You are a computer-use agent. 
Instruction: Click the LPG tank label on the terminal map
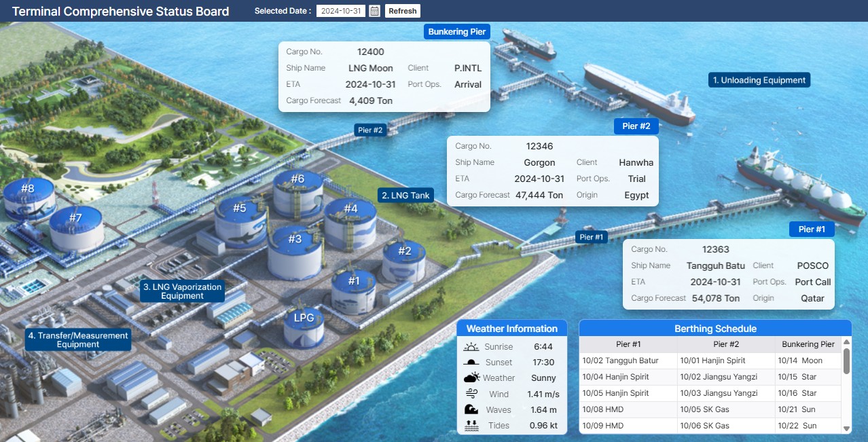(303, 317)
